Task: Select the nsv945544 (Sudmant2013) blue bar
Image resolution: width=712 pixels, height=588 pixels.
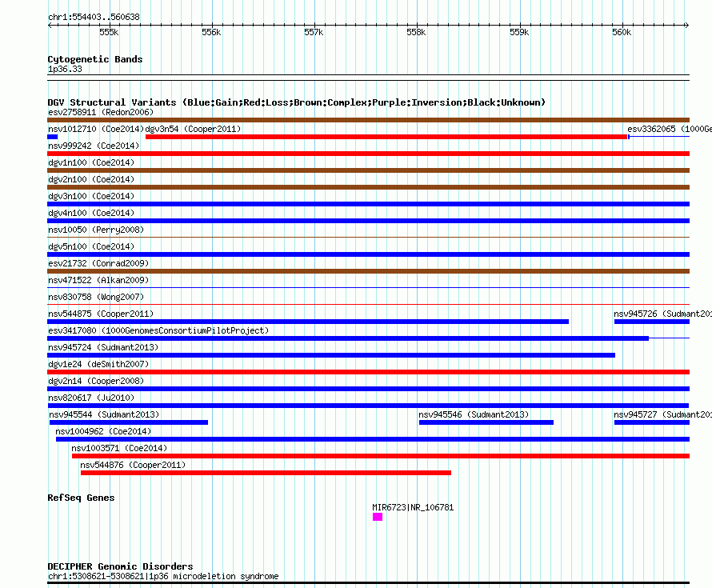Action: tap(129, 422)
